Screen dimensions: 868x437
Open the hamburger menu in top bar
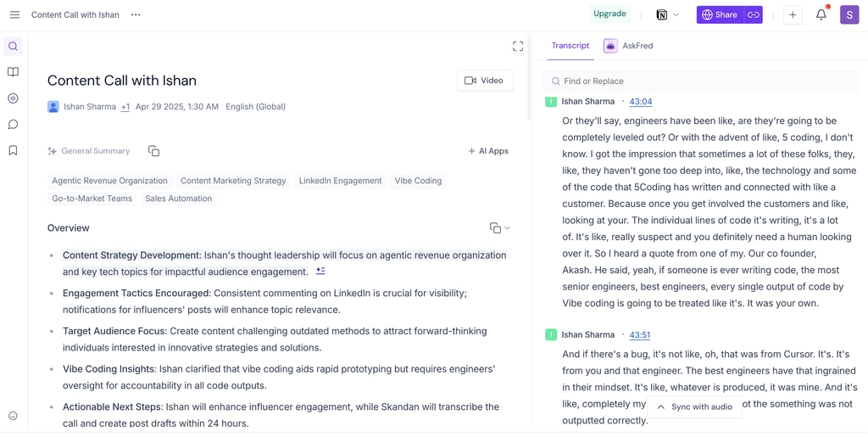pos(14,14)
